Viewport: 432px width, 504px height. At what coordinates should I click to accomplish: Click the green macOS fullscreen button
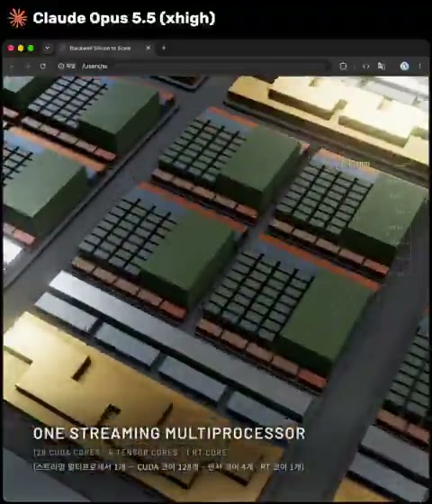(x=31, y=48)
